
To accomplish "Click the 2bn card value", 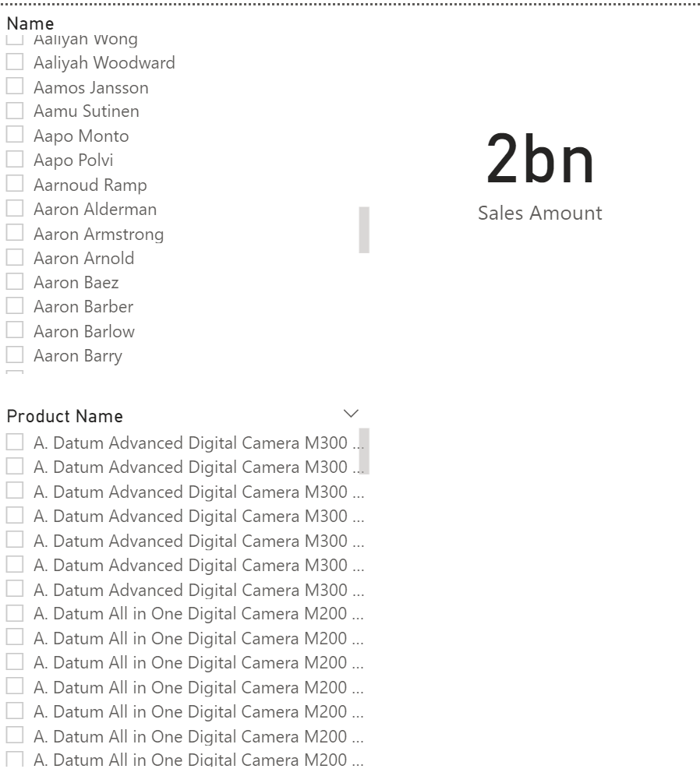I will [x=540, y=160].
